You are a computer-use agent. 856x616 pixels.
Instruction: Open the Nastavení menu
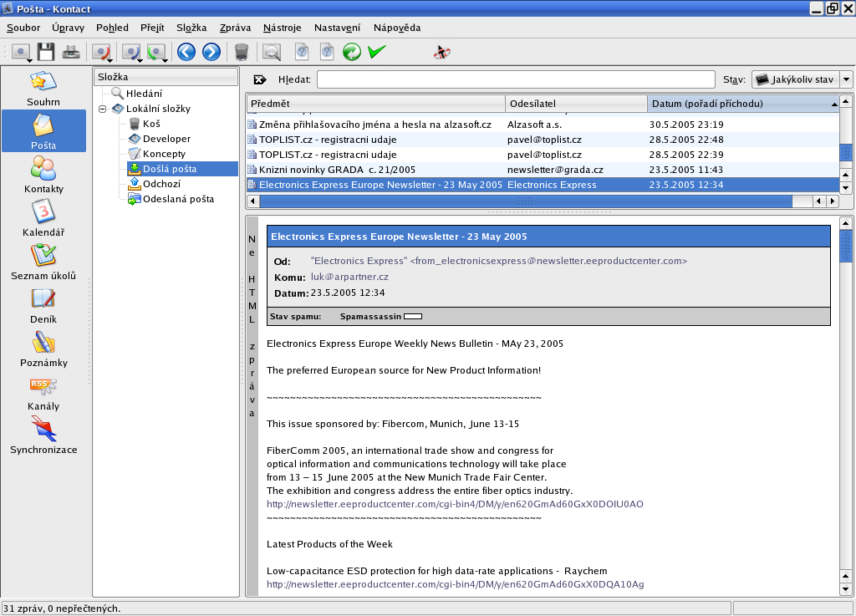(x=338, y=28)
